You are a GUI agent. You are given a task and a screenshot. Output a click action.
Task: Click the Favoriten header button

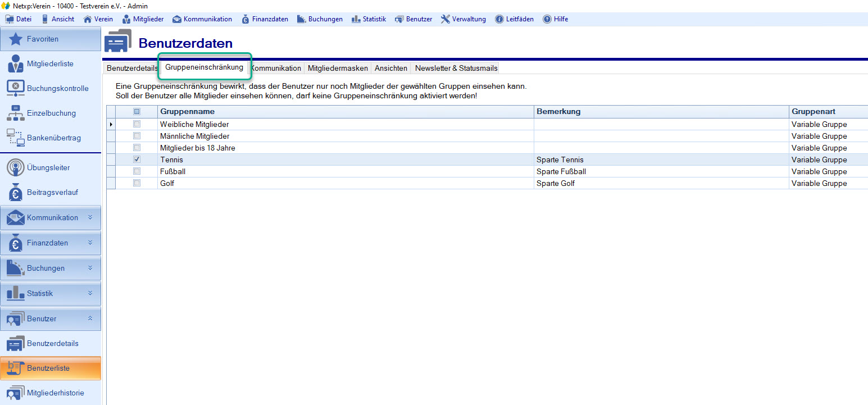click(x=51, y=39)
